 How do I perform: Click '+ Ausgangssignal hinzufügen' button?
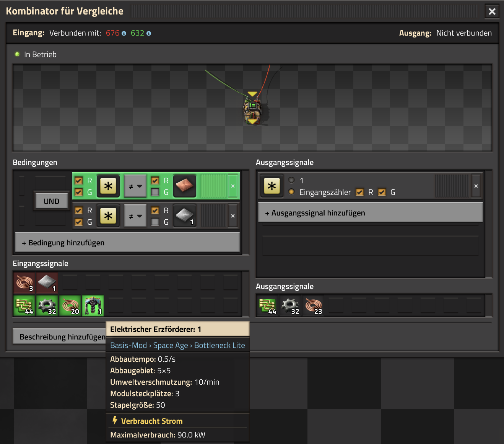[x=370, y=213]
